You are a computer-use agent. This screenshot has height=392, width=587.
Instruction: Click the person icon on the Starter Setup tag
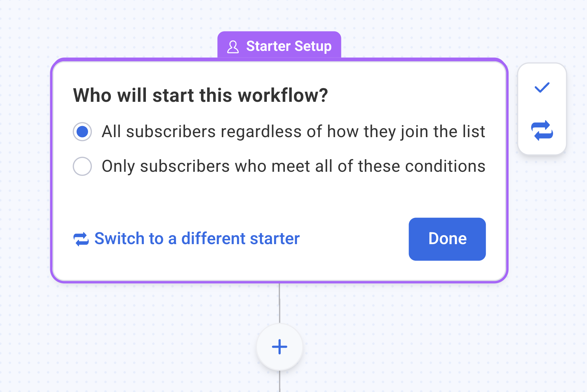point(233,47)
